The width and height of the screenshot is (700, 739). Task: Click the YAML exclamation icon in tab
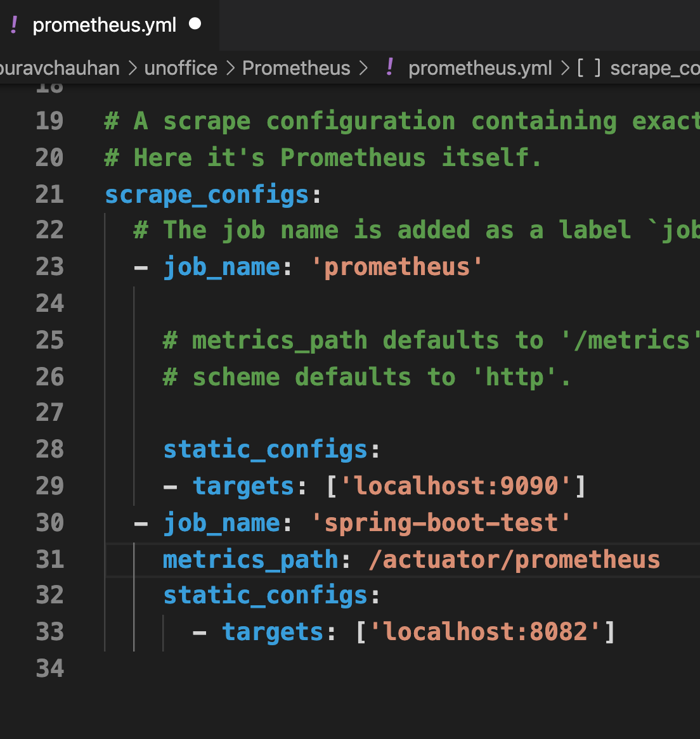(x=14, y=25)
